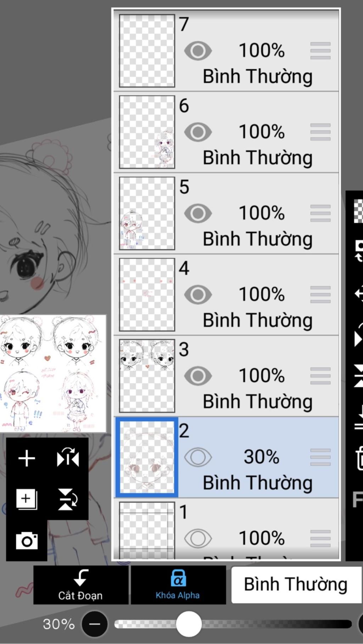This screenshot has height=644, width=363.
Task: Toggle Khóa Alpha lock button
Action: [178, 585]
